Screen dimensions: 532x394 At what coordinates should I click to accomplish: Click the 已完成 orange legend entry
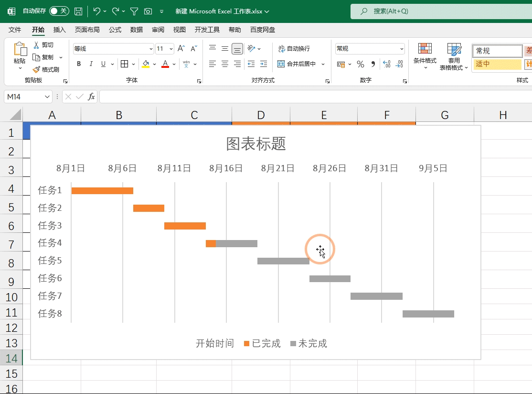click(x=262, y=343)
